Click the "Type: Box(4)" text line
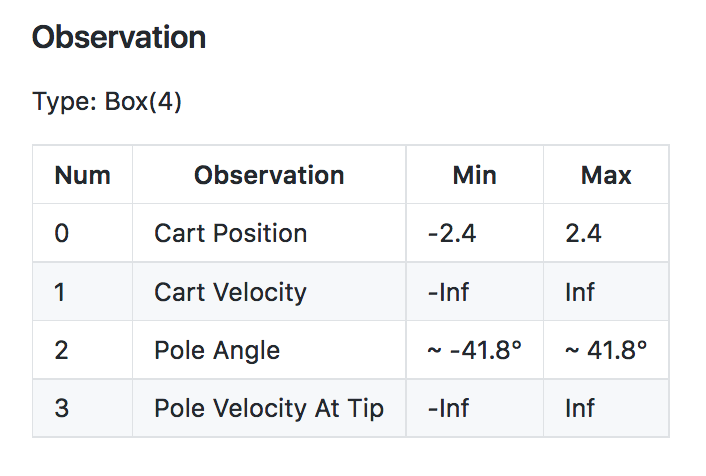This screenshot has width=706, height=476. (x=107, y=103)
